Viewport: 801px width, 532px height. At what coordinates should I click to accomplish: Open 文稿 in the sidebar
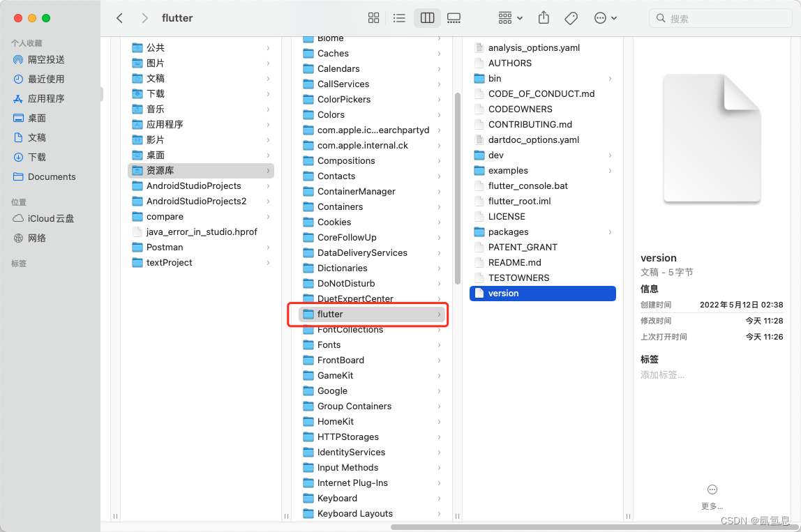pos(37,137)
